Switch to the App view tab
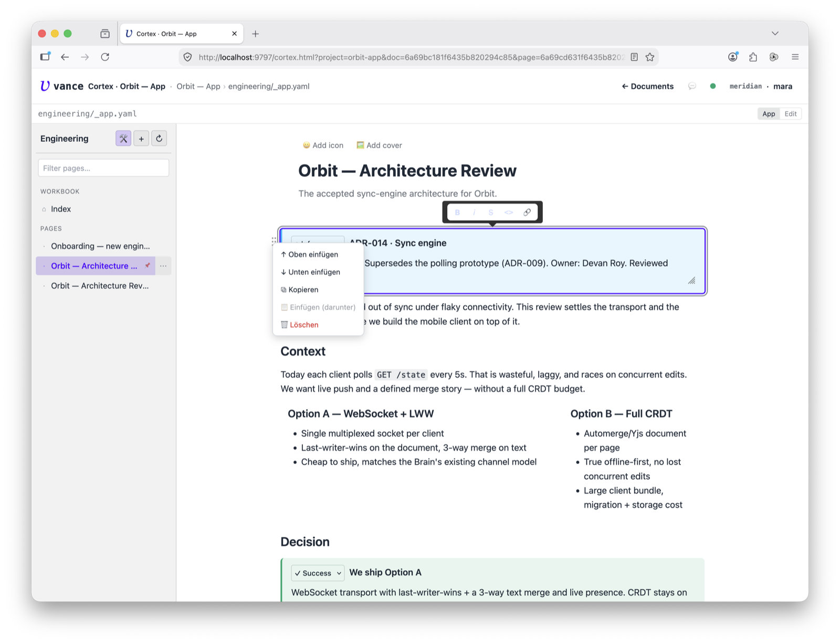840x643 pixels. click(x=769, y=114)
